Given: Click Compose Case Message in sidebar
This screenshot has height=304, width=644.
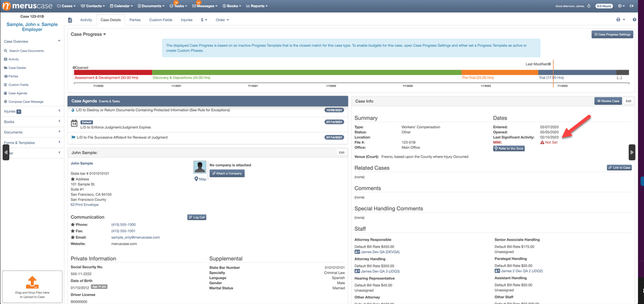Looking at the screenshot, I should point(26,102).
